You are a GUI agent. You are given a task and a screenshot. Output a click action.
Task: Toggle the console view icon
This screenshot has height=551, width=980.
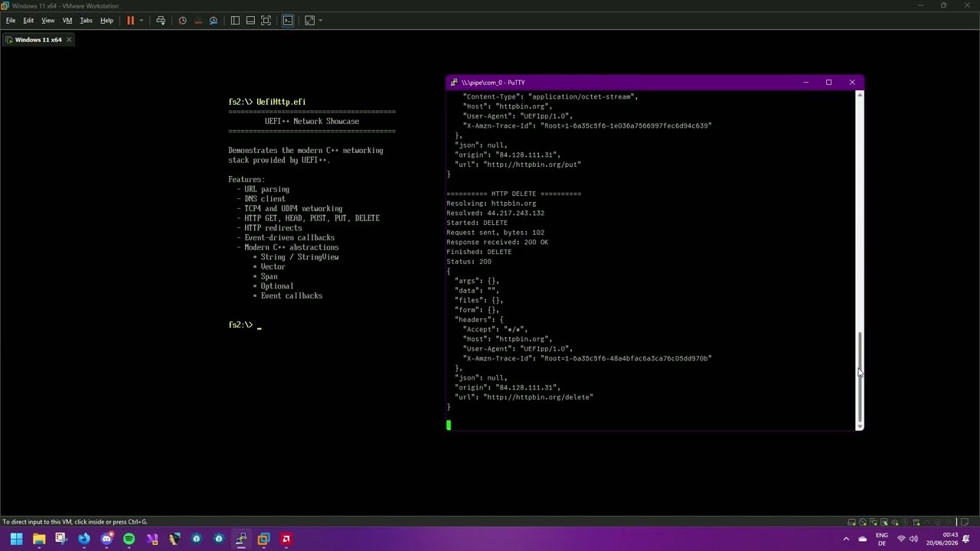(x=288, y=21)
